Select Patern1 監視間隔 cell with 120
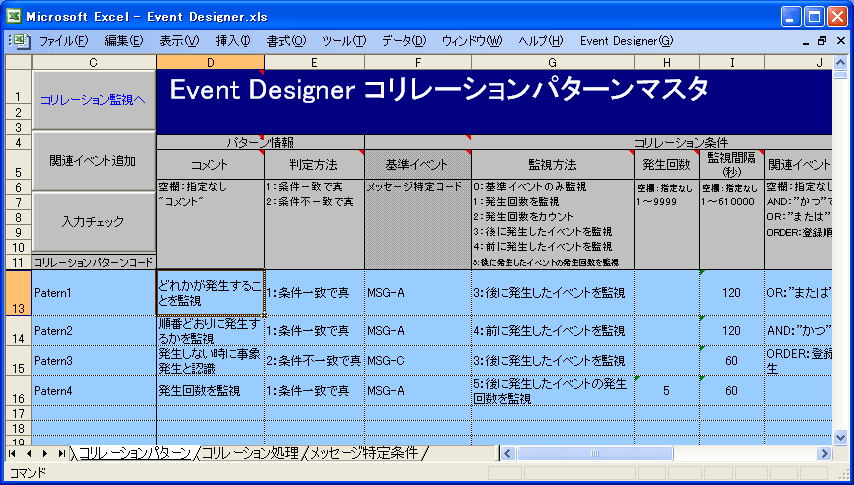Image resolution: width=854 pixels, height=485 pixels. pyautogui.click(x=732, y=293)
